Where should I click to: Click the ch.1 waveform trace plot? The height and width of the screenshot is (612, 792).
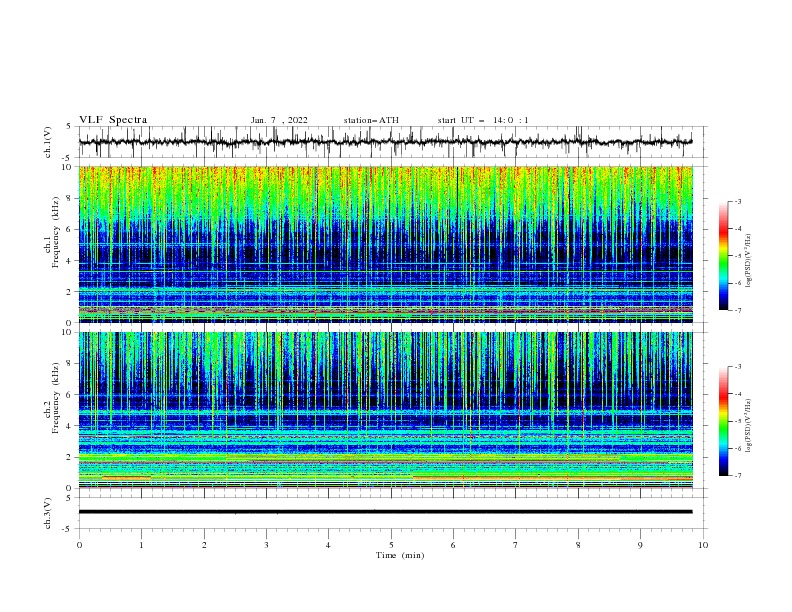click(385, 142)
